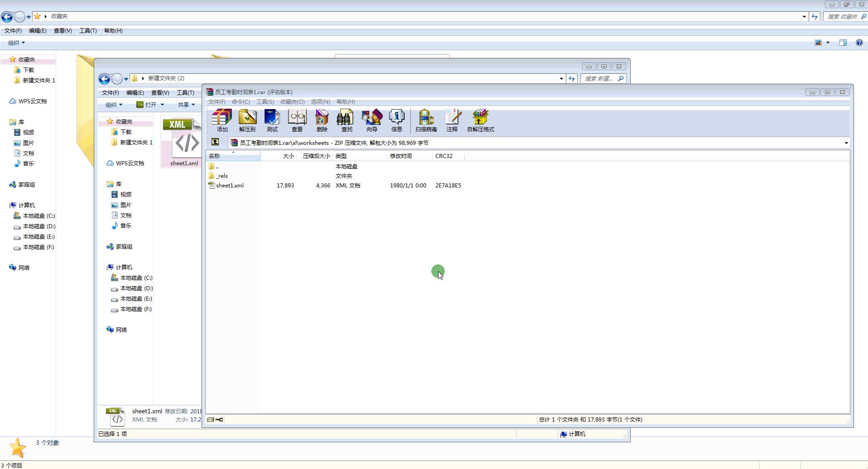Click the 扫描病毒 (Virus Scan) icon
This screenshot has height=469, width=868.
426,120
